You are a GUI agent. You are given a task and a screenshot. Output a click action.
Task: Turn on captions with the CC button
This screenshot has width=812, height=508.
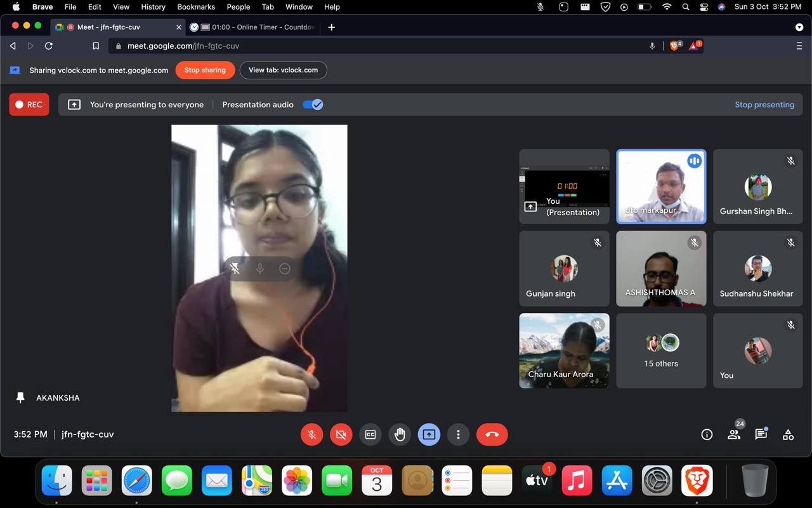tap(370, 434)
